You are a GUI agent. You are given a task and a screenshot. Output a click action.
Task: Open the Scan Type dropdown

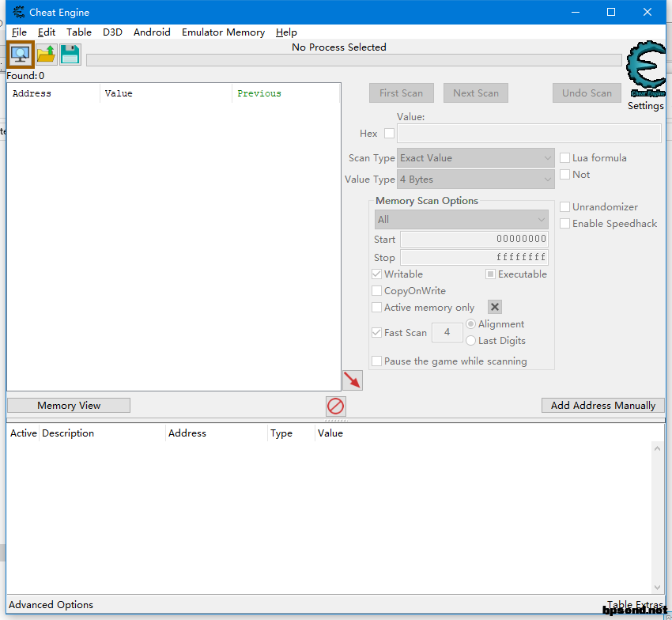(x=476, y=158)
